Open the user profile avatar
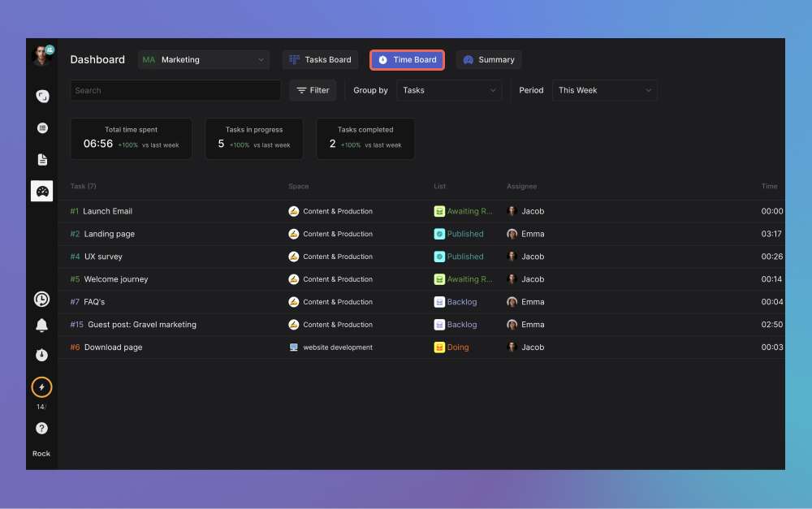812x509 pixels. point(41,55)
